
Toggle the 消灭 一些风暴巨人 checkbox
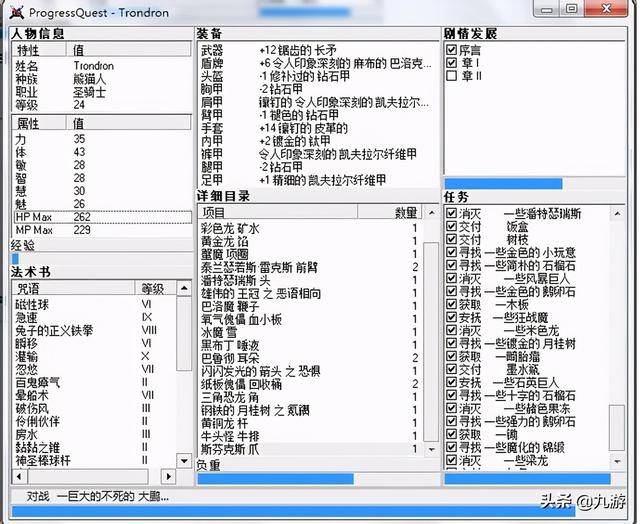pyautogui.click(x=451, y=278)
